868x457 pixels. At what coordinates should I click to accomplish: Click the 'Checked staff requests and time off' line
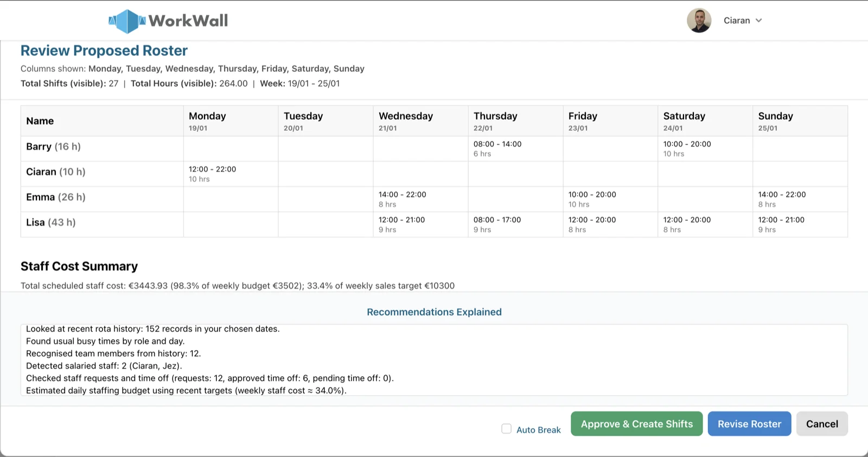(210, 378)
